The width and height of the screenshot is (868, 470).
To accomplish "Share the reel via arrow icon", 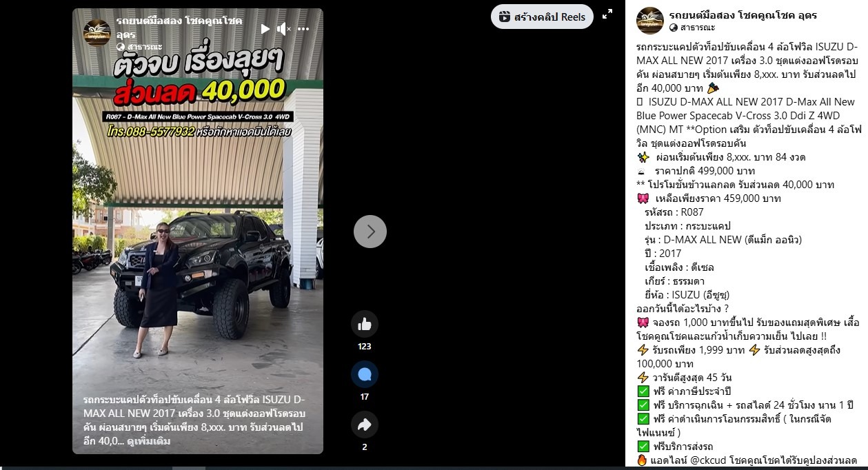I will pos(365,425).
